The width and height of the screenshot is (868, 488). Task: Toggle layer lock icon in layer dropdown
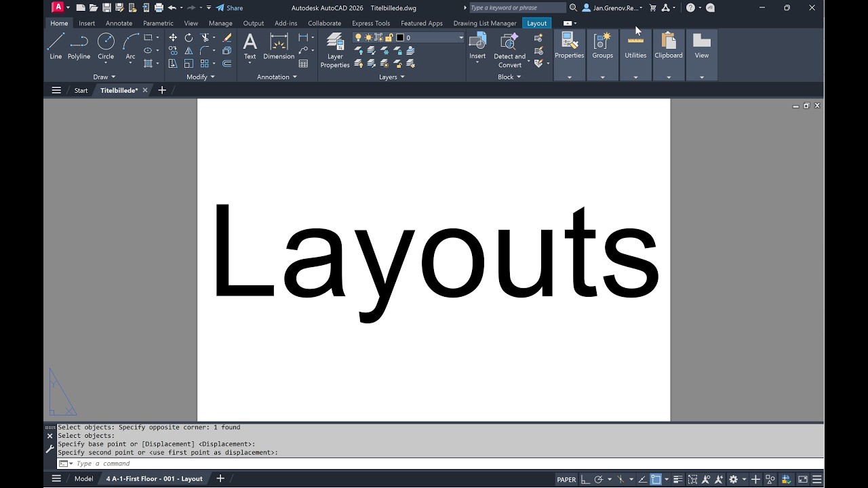[389, 38]
